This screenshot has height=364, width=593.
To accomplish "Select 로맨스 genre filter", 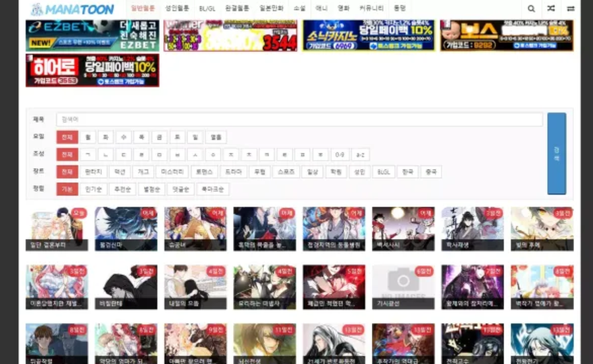I will click(x=204, y=172).
